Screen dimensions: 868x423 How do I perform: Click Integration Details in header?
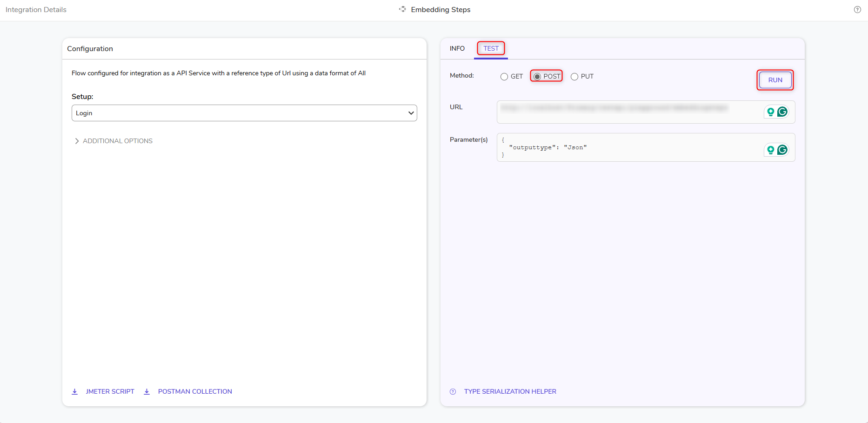pyautogui.click(x=36, y=10)
